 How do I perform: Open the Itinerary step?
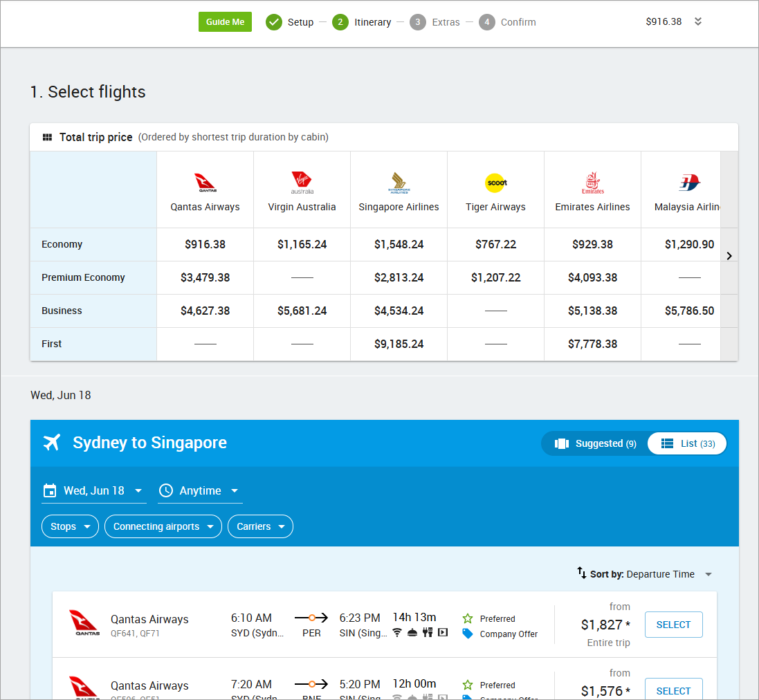pos(362,22)
